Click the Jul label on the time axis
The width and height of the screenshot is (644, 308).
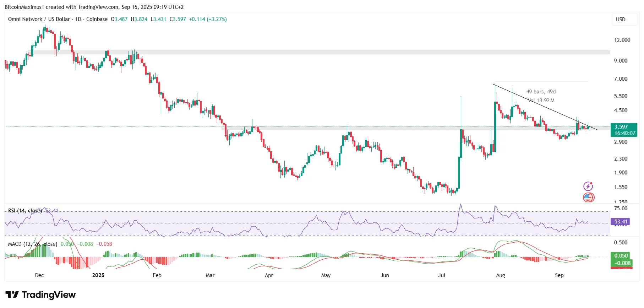[442, 275]
